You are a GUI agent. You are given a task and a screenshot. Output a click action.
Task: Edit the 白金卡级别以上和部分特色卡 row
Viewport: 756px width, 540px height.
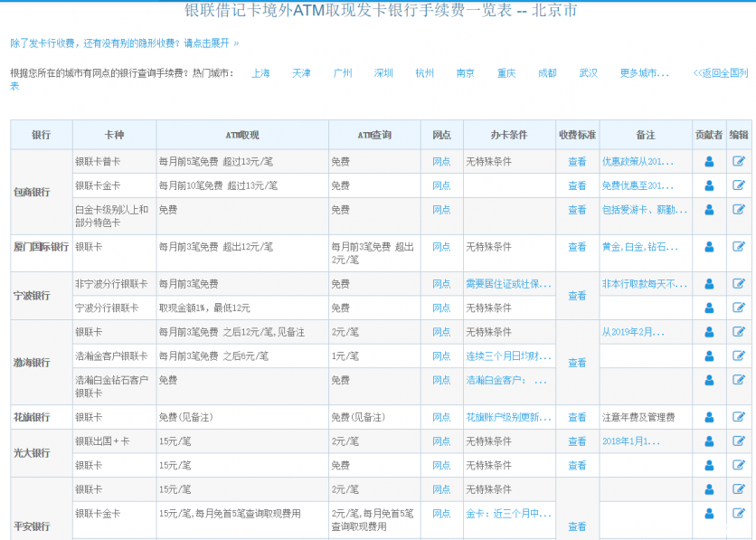pyautogui.click(x=739, y=209)
